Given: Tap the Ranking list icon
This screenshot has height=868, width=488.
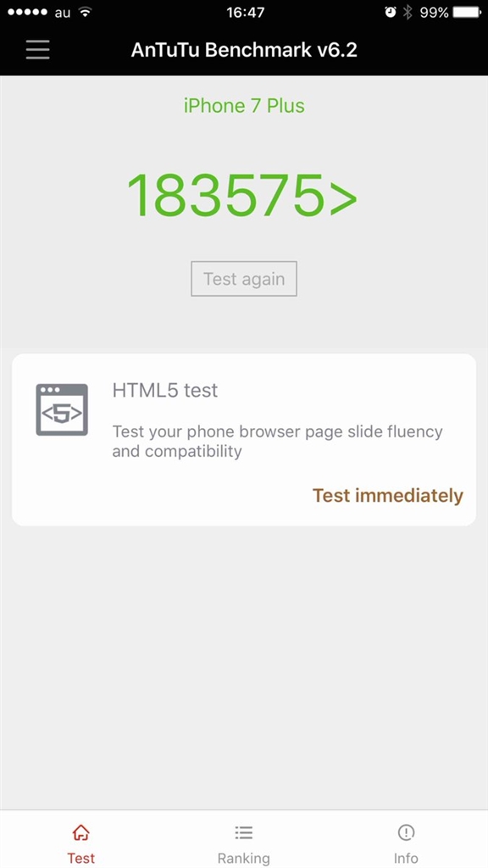Looking at the screenshot, I should 243,832.
